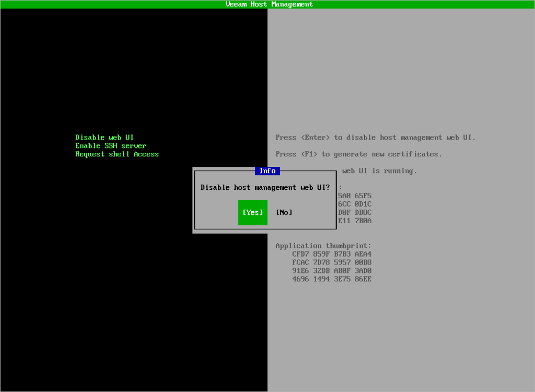Click the partial thumbprint '5A0 65F5'
This screenshot has height=392, width=535.
tap(355, 196)
